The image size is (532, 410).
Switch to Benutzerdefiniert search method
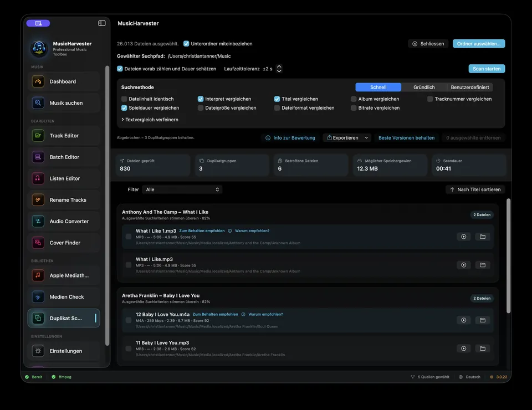470,87
